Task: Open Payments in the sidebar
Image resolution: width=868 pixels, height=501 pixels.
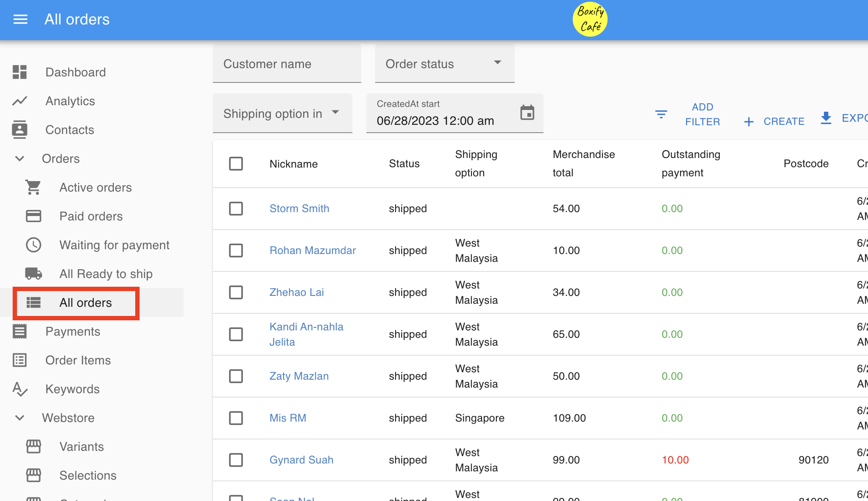Action: pos(73,331)
